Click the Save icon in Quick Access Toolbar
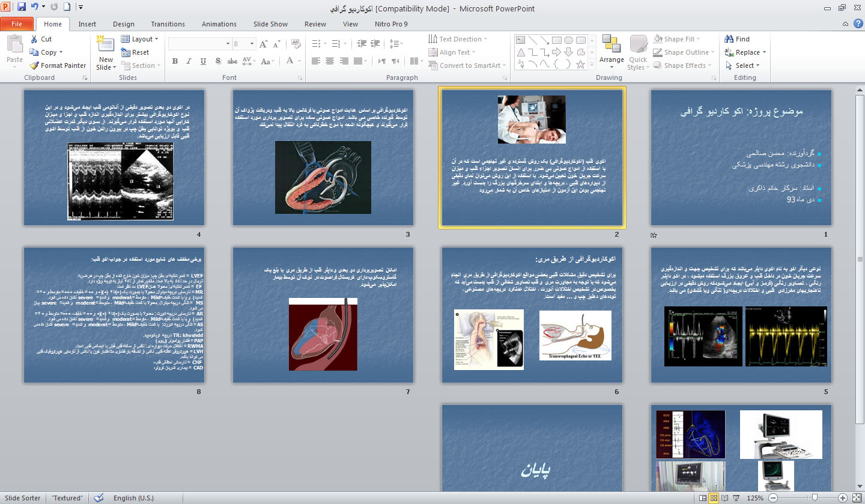The width and height of the screenshot is (865, 504). (22, 8)
